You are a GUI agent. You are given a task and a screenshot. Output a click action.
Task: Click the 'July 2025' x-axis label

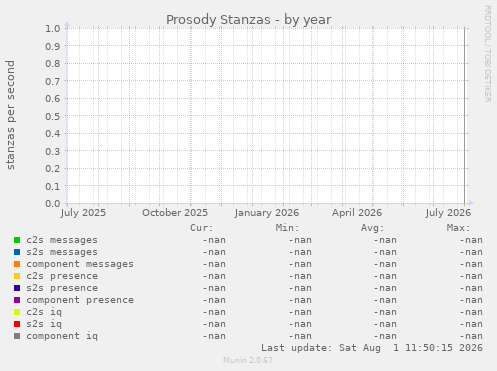83,213
